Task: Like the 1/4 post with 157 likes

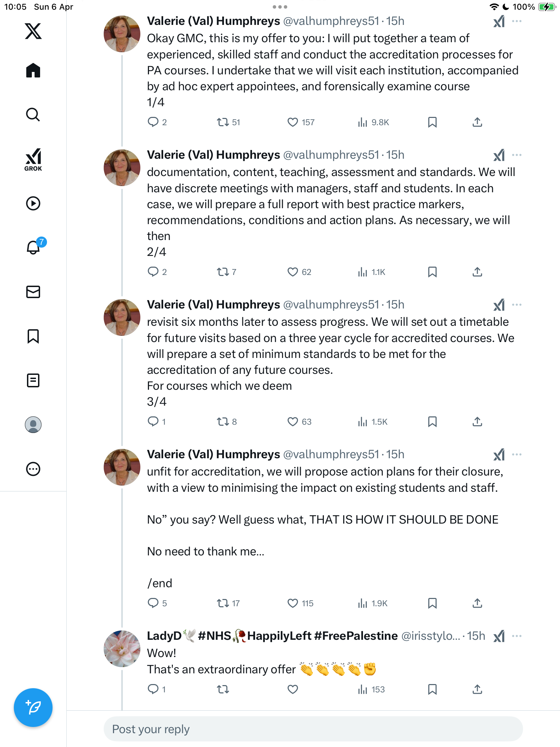Action: 301,122
